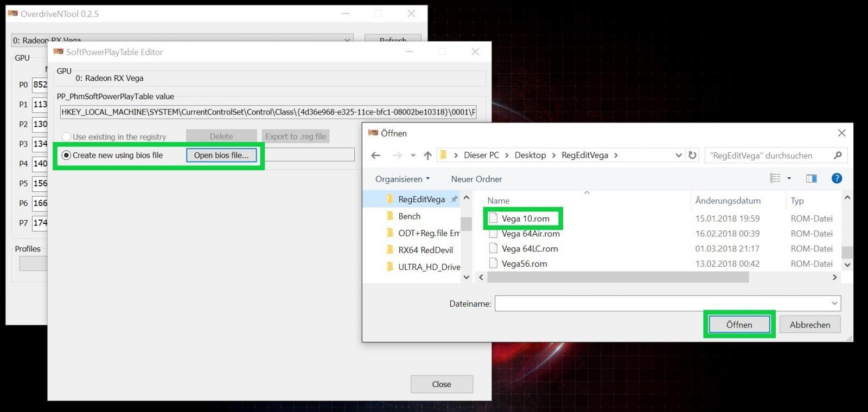
Task: Open the ODT+Reg.file folder in sidebar
Action: [x=429, y=233]
